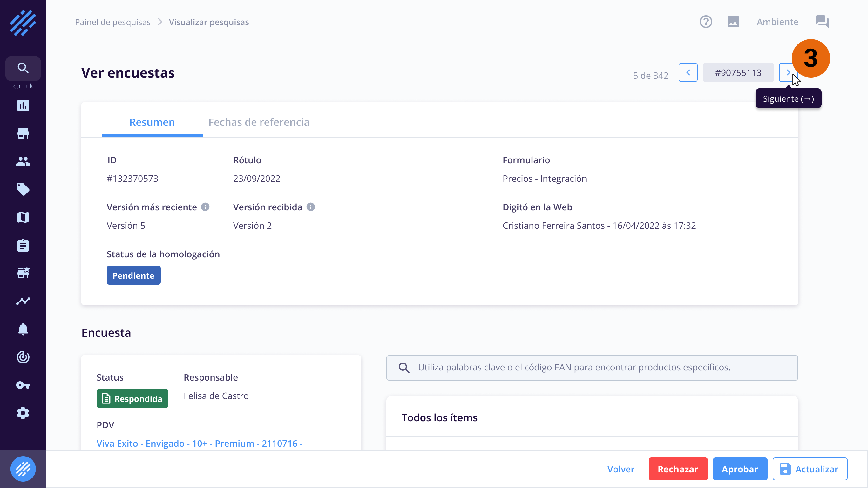Image resolution: width=868 pixels, height=488 pixels.
Task: Open the settings gear icon
Action: pos(23,413)
